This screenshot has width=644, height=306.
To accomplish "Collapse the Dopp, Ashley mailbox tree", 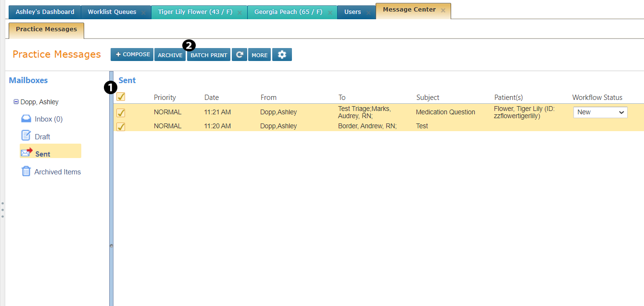I will [16, 102].
